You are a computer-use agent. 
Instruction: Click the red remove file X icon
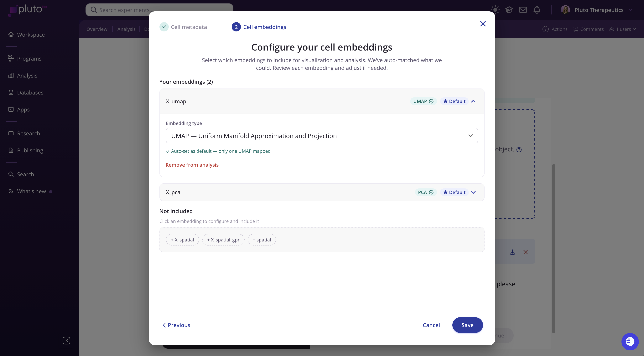coord(526,252)
